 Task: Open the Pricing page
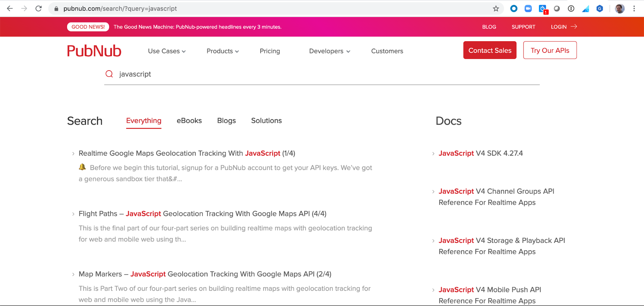click(270, 51)
